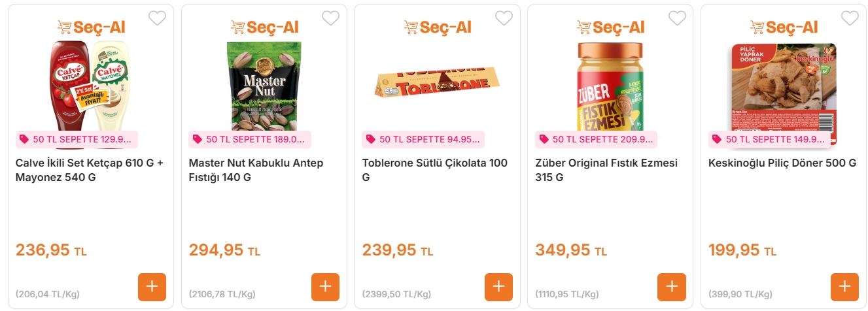Viewport: 868px width, 311px height.
Task: Add Züber Fıstık Ezmesi to cart
Action: (x=672, y=287)
